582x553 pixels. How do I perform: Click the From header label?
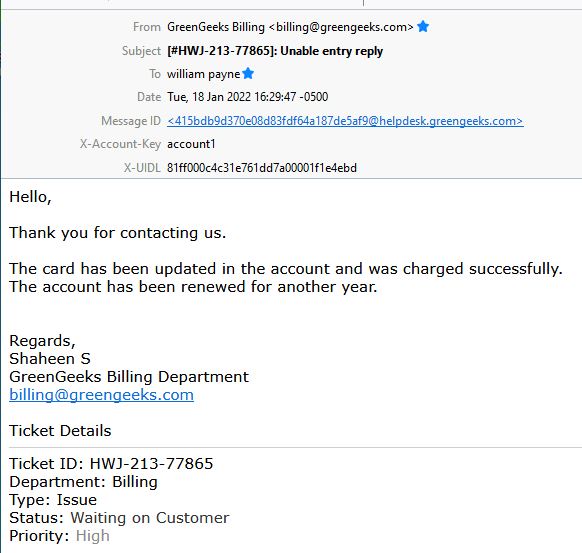click(x=147, y=27)
